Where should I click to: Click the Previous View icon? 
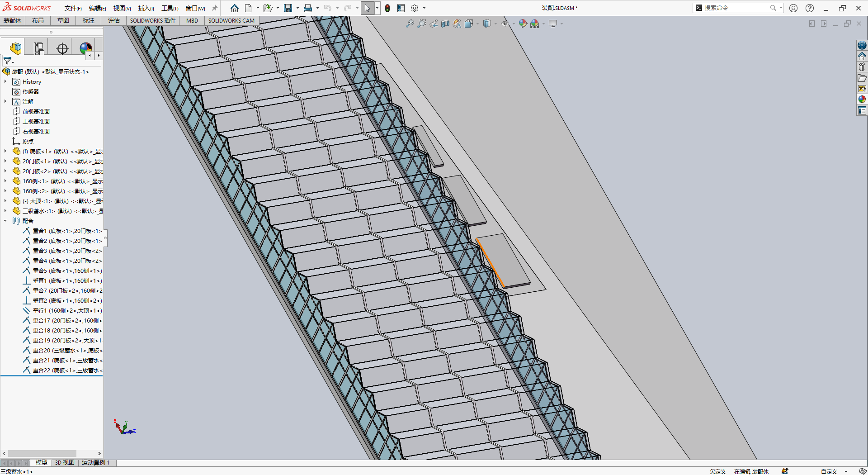[x=434, y=24]
